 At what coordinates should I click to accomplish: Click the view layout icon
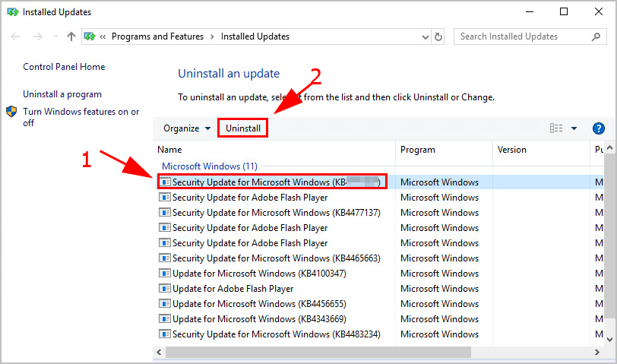coord(556,128)
